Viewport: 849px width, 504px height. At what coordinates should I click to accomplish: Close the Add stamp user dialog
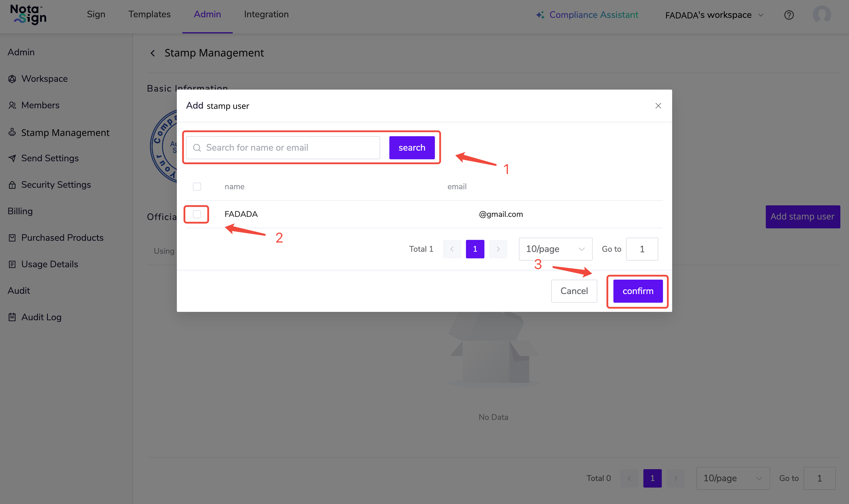(x=658, y=106)
